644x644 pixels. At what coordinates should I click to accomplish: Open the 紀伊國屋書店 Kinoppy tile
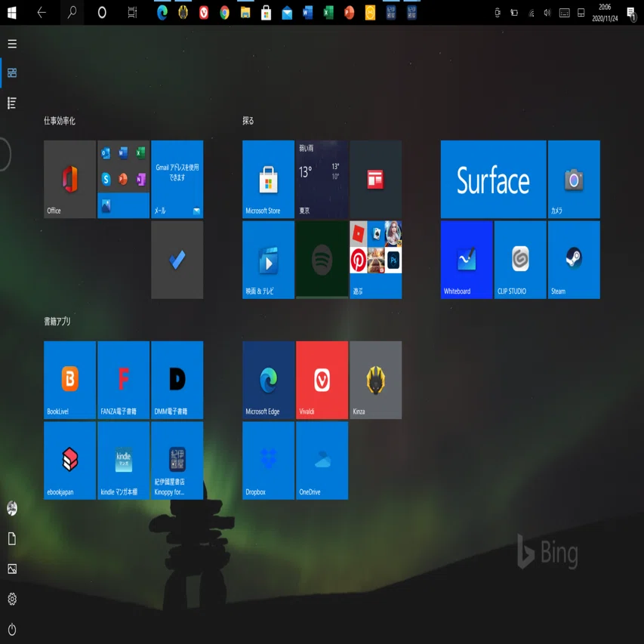(x=177, y=461)
